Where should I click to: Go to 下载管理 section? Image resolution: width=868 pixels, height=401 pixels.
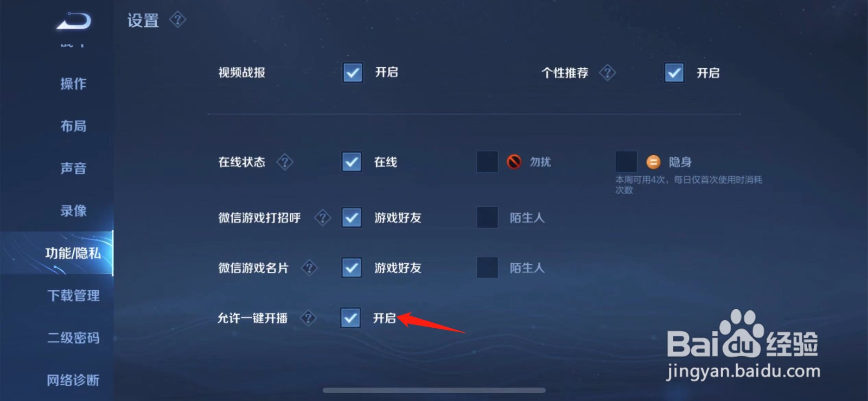73,295
